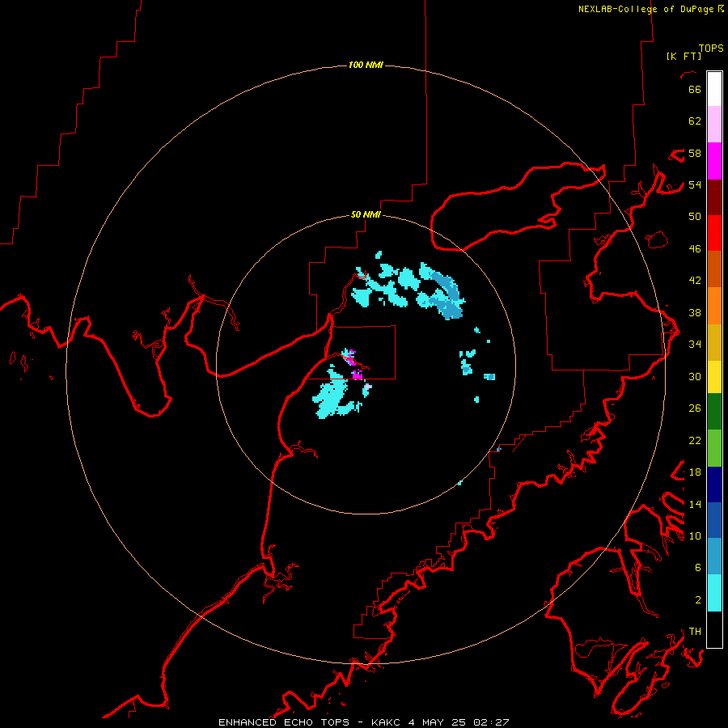This screenshot has width=728, height=728.
Task: Select the legend value "38"
Action: (x=695, y=313)
